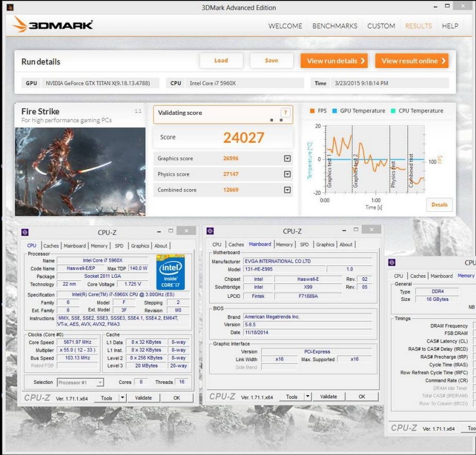Click the CPU-Z icon in the Mainboard window
Screen dimensions: 476x455
coord(210,231)
